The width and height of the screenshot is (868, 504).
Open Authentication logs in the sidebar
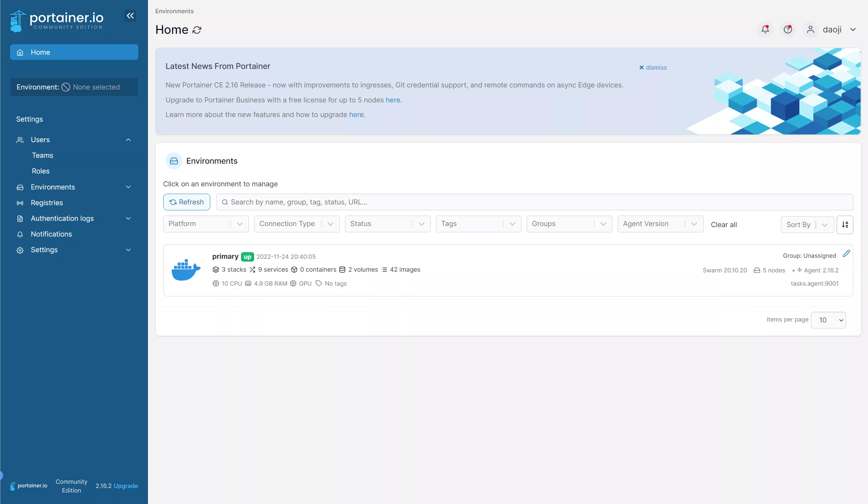[62, 218]
